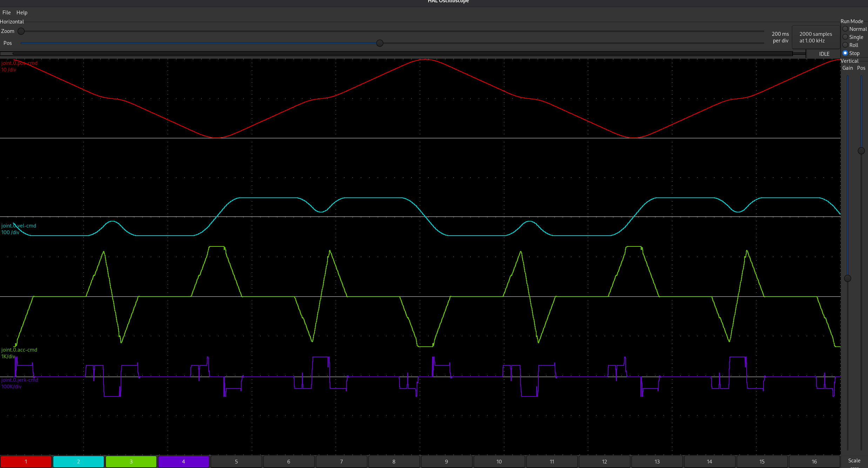Enable channel 16 button
Screen dimensions: 868x468
tap(814, 461)
